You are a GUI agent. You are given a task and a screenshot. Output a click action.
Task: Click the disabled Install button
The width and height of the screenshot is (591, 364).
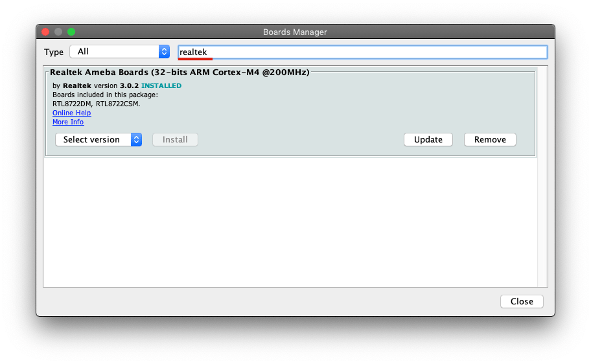click(175, 139)
